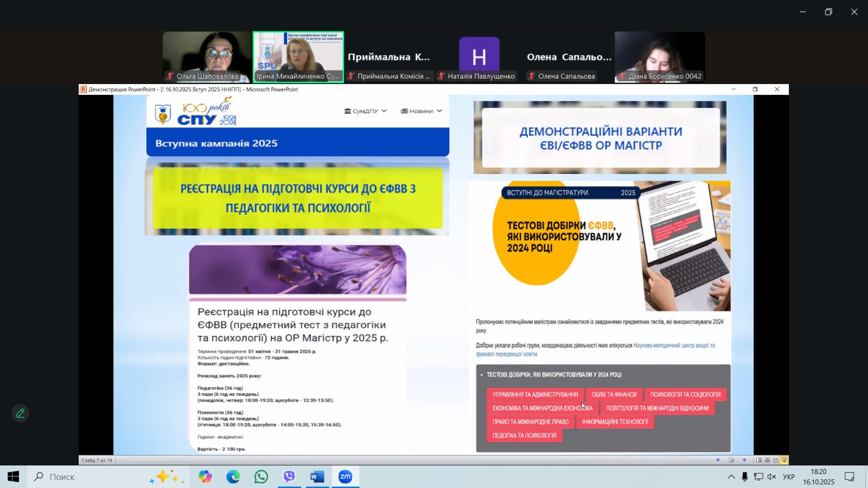Image resolution: width=868 pixels, height=488 pixels.
Task: Open the slideshow options menu icon
Action: pyautogui.click(x=731, y=460)
